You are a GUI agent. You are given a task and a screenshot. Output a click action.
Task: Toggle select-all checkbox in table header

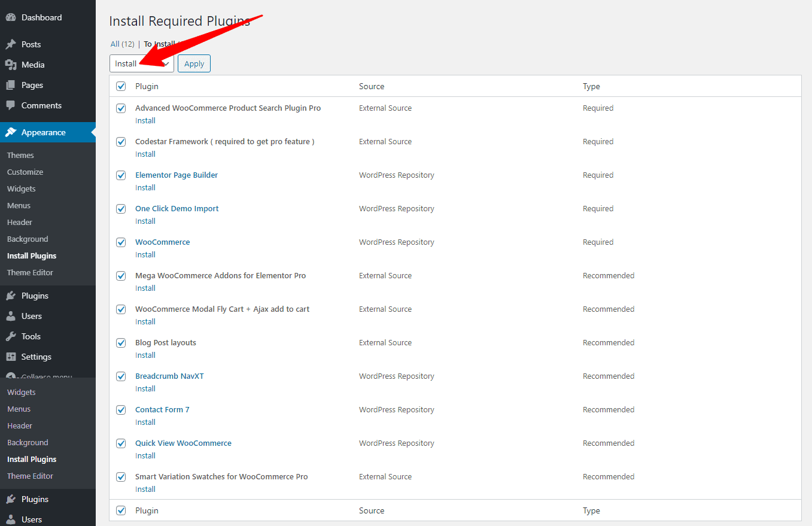121,86
